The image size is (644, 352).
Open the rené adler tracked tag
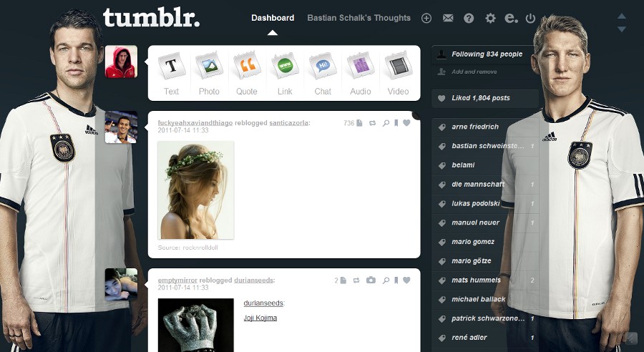pos(485,338)
